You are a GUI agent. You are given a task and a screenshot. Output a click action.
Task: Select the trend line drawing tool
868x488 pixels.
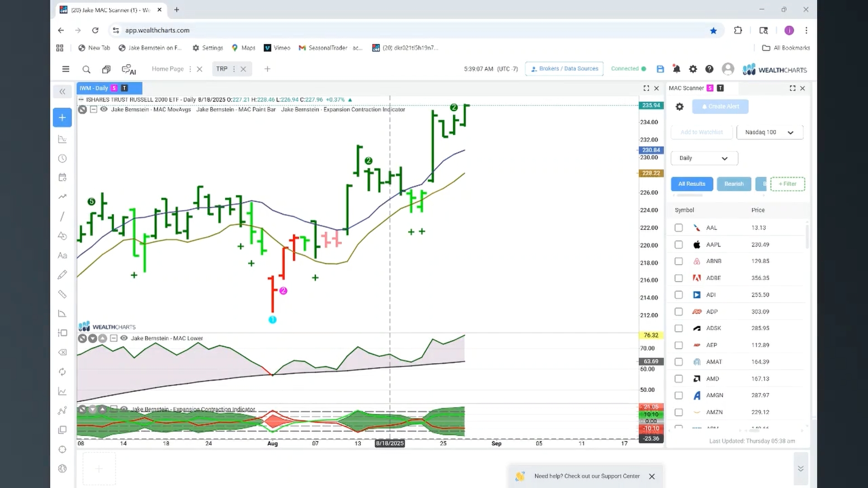[x=62, y=216]
